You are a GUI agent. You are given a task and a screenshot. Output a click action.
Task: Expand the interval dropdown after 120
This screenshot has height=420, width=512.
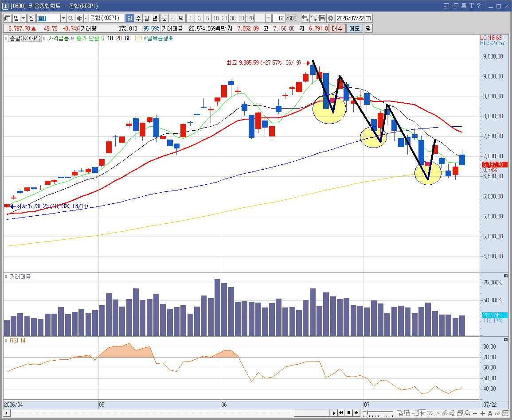(x=268, y=18)
